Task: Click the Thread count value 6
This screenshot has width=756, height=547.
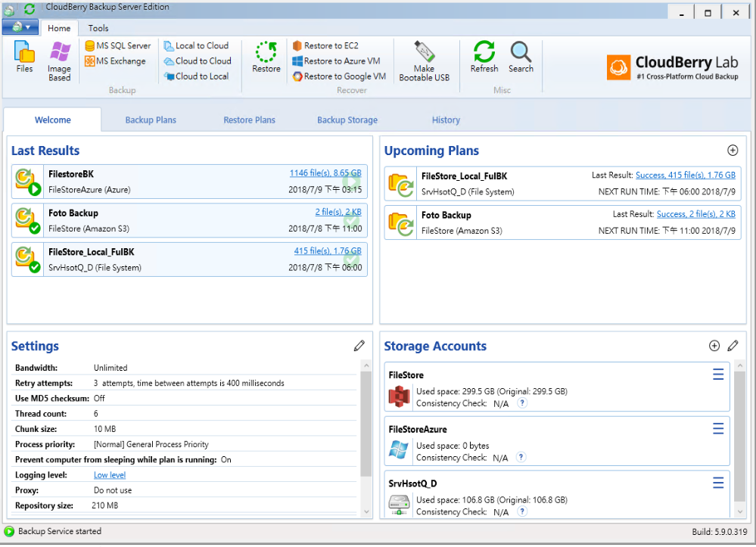Action: coord(95,414)
